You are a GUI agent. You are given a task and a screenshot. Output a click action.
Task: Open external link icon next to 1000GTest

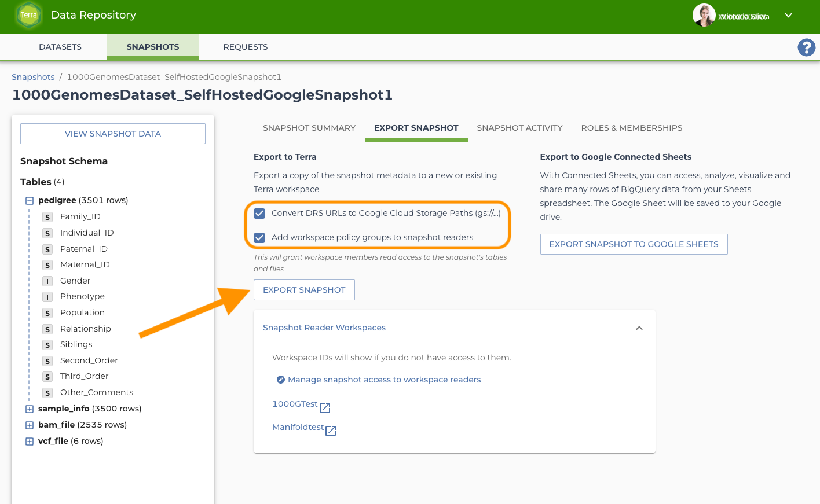[x=325, y=408]
